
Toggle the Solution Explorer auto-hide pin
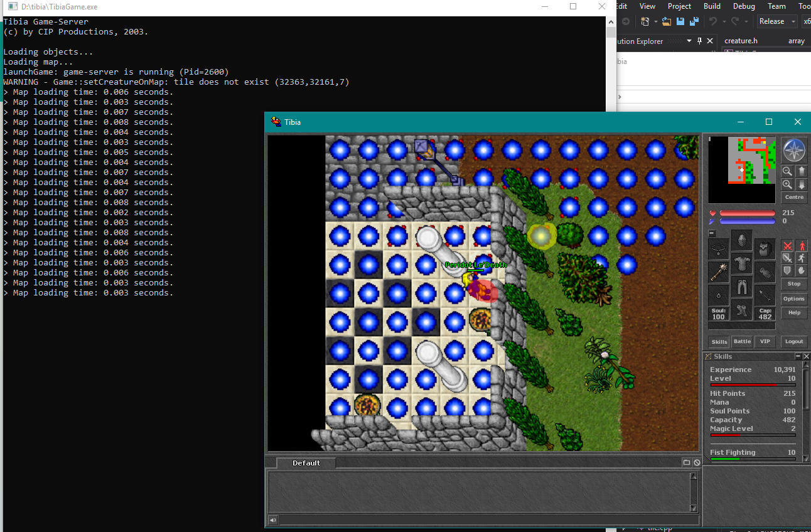(699, 41)
